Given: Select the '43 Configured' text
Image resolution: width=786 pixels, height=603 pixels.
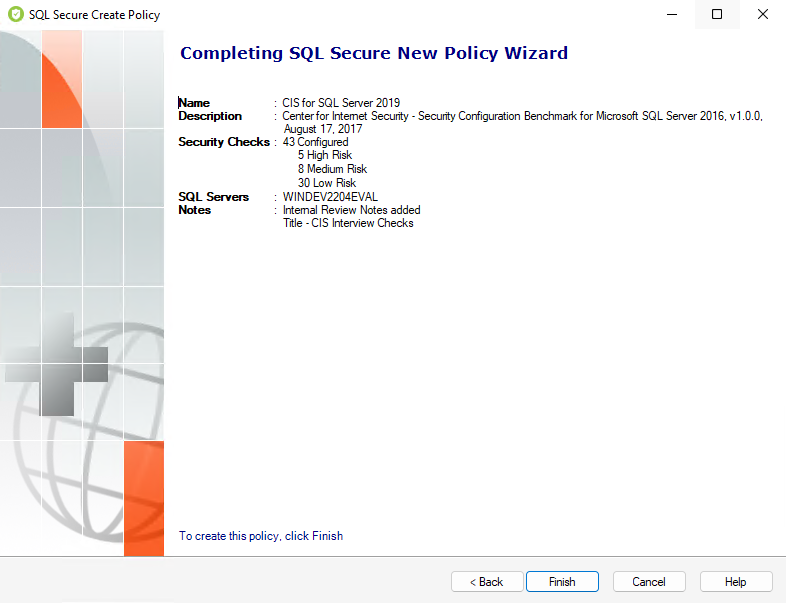Looking at the screenshot, I should [315, 142].
